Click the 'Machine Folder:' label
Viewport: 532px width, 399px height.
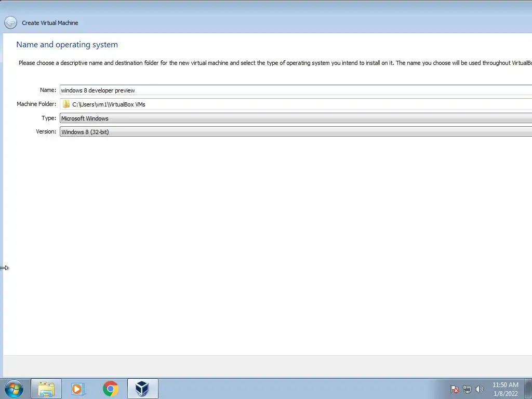click(36, 104)
